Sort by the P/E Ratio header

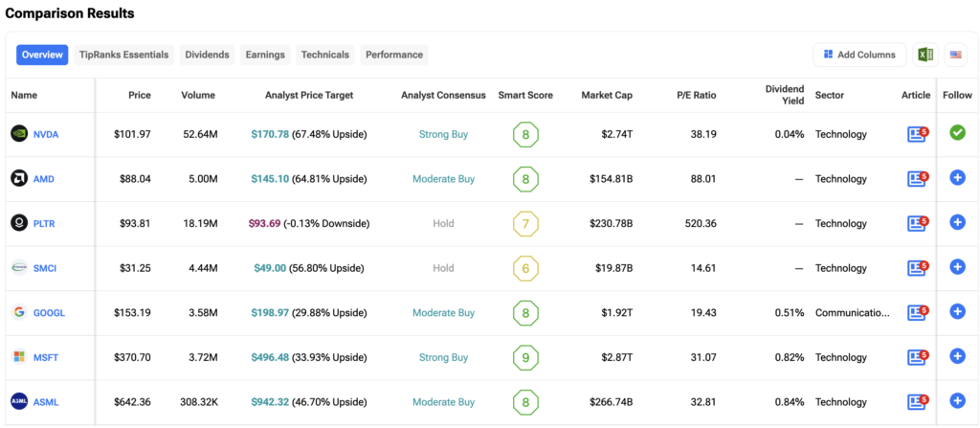(697, 95)
